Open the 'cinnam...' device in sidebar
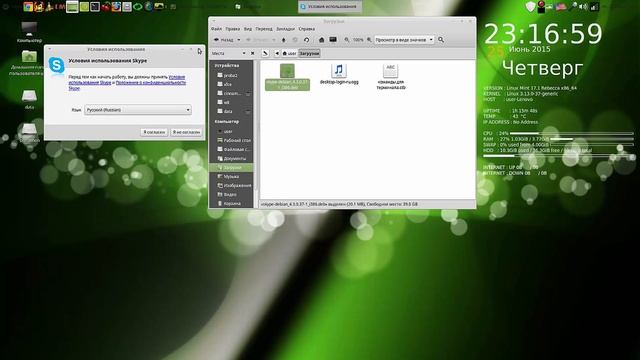This screenshot has width=640, height=360. [229, 93]
